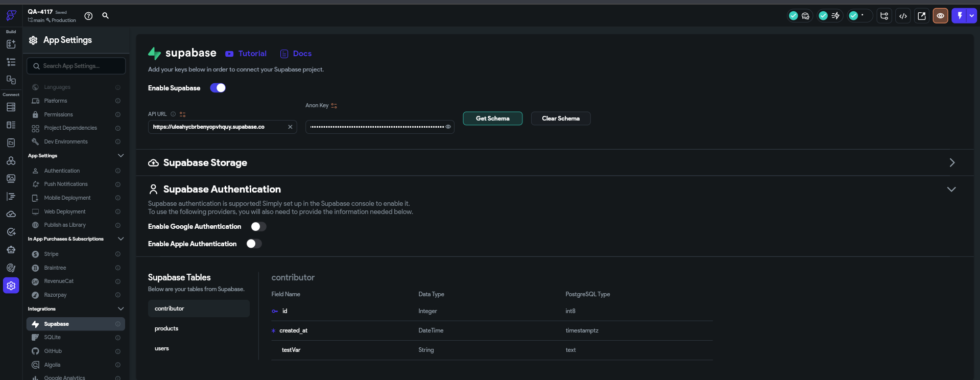
Task: Select the contributor table
Action: point(199,308)
